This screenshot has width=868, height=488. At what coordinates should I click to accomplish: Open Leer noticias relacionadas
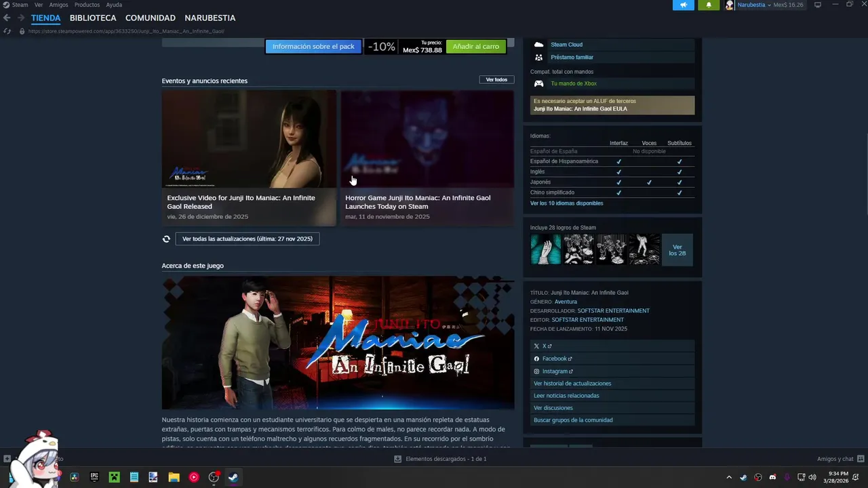coord(566,396)
